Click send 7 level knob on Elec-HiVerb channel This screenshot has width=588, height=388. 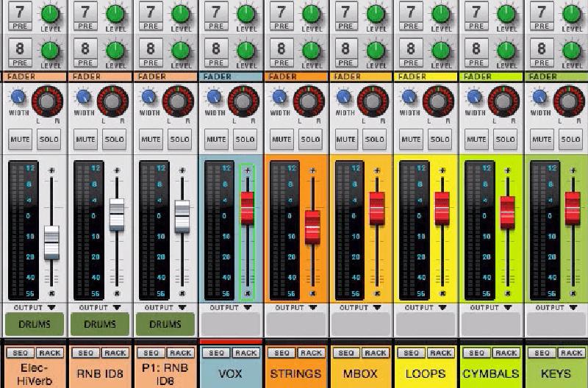click(x=50, y=14)
